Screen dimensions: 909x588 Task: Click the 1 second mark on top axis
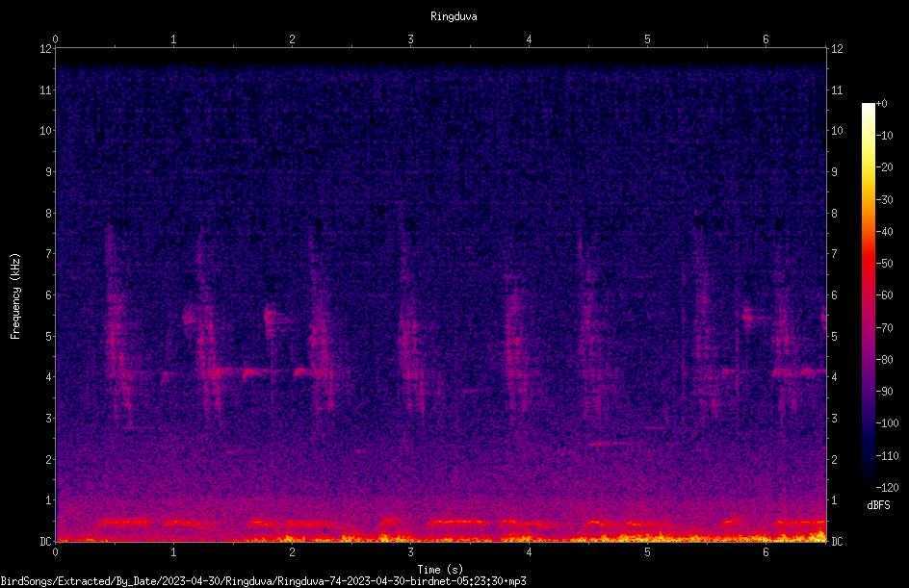coord(173,39)
